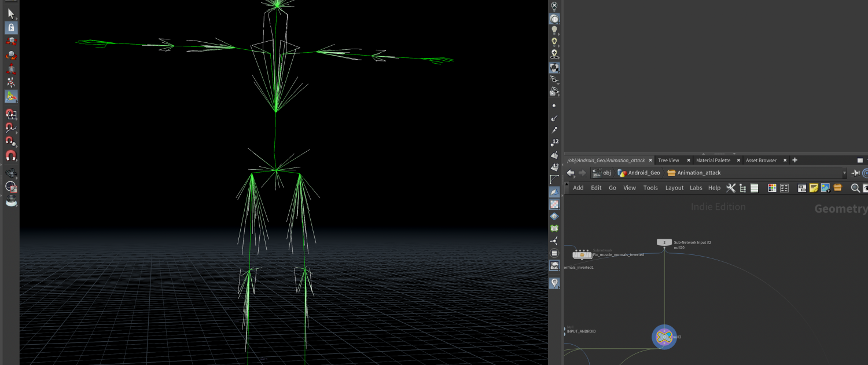Enable grid snapping magnet icon
This screenshot has width=868, height=365.
[11, 114]
